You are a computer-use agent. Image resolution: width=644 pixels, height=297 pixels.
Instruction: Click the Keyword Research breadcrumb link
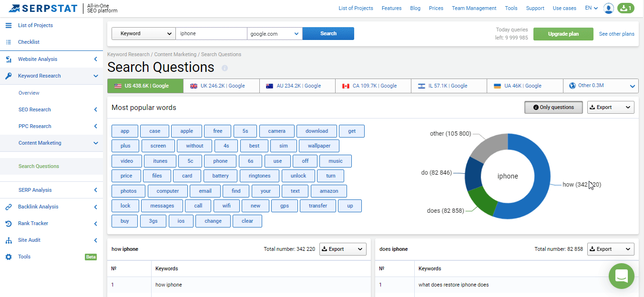pyautogui.click(x=128, y=54)
